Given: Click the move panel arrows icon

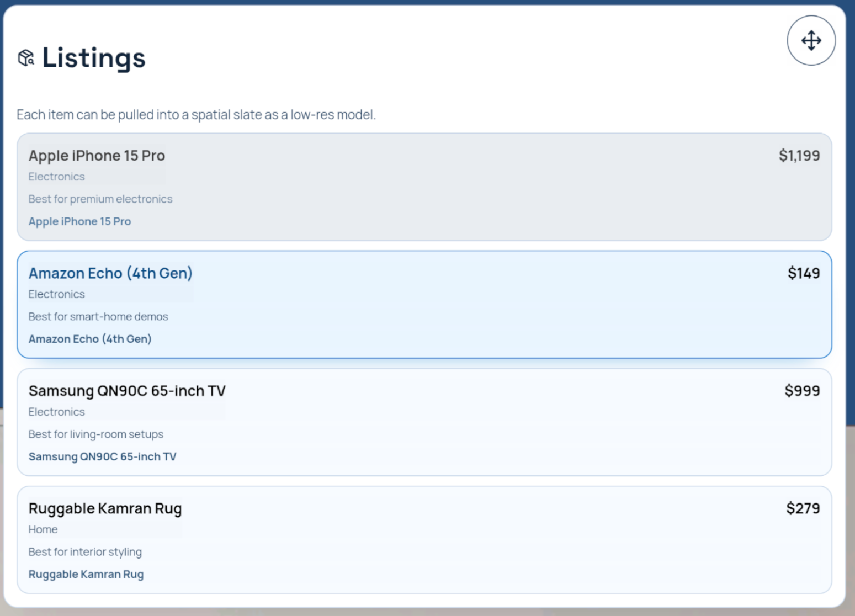Looking at the screenshot, I should [811, 40].
